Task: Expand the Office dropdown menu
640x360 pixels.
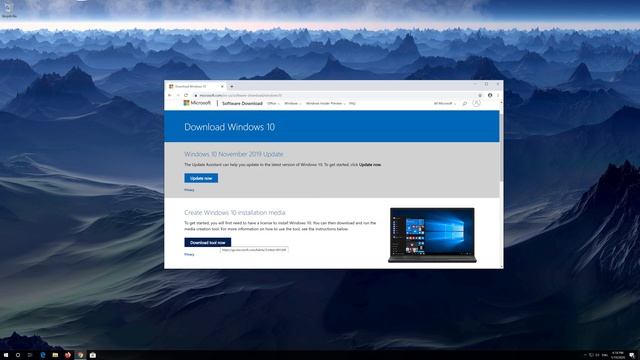Action: [x=273, y=104]
